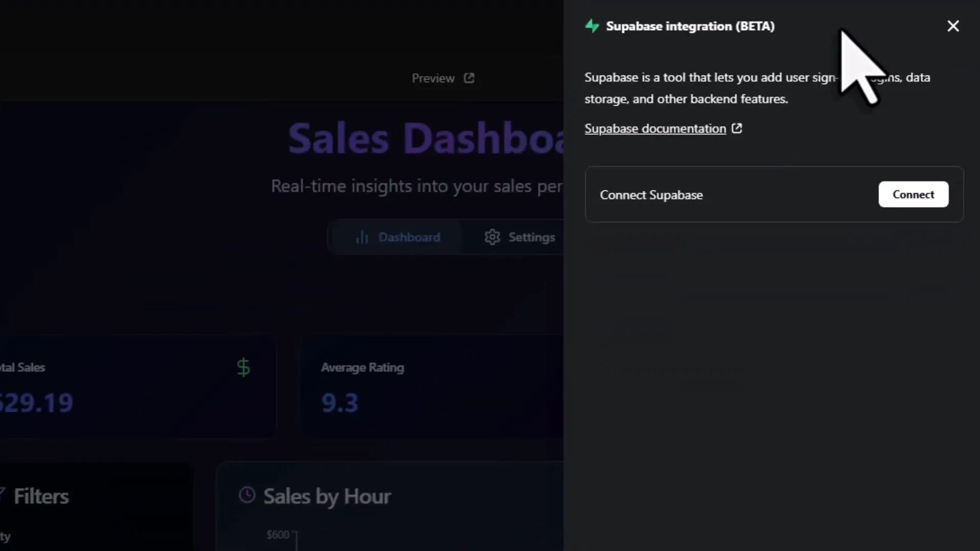The width and height of the screenshot is (980, 551).
Task: Open the Supabase documentation link
Action: point(655,128)
